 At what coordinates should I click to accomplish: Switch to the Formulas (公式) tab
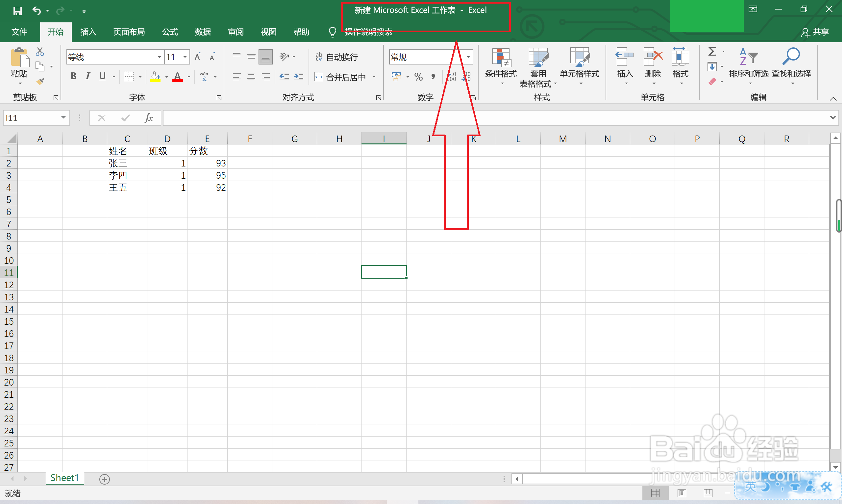pos(171,32)
